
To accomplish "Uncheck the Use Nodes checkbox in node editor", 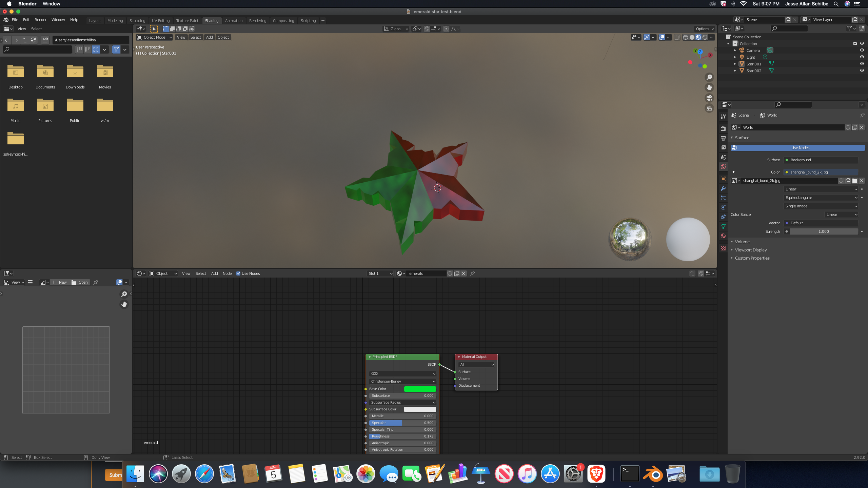I will pos(238,273).
